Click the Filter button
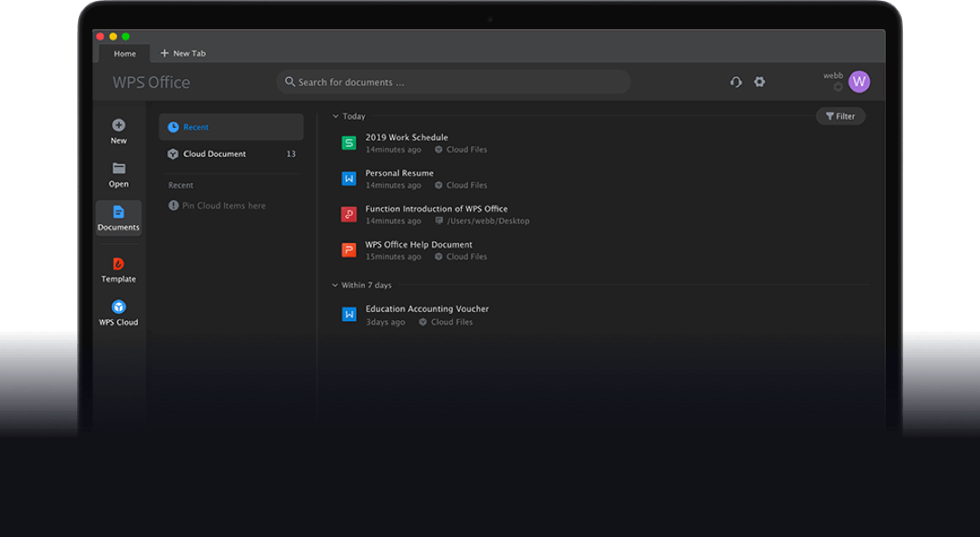 click(x=840, y=116)
